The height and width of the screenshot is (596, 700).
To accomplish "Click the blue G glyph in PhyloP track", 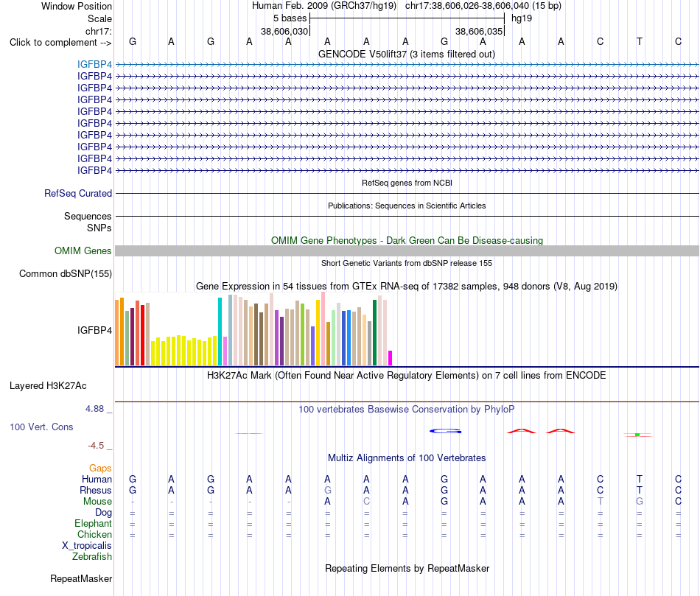I will 445,431.
